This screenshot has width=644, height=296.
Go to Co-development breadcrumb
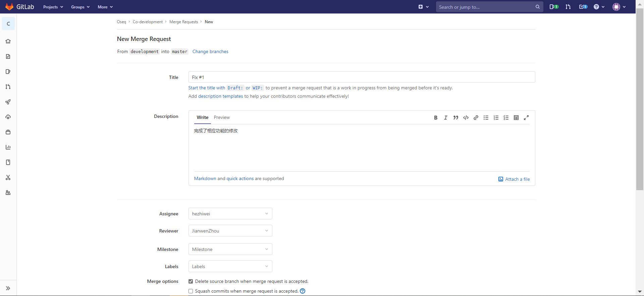click(148, 22)
